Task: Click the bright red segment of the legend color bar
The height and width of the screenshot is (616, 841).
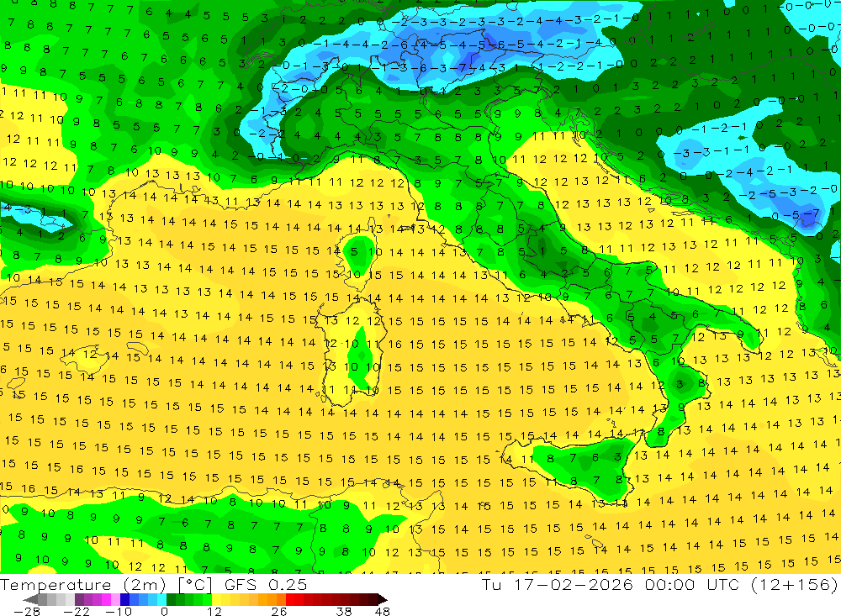Action: (x=290, y=599)
